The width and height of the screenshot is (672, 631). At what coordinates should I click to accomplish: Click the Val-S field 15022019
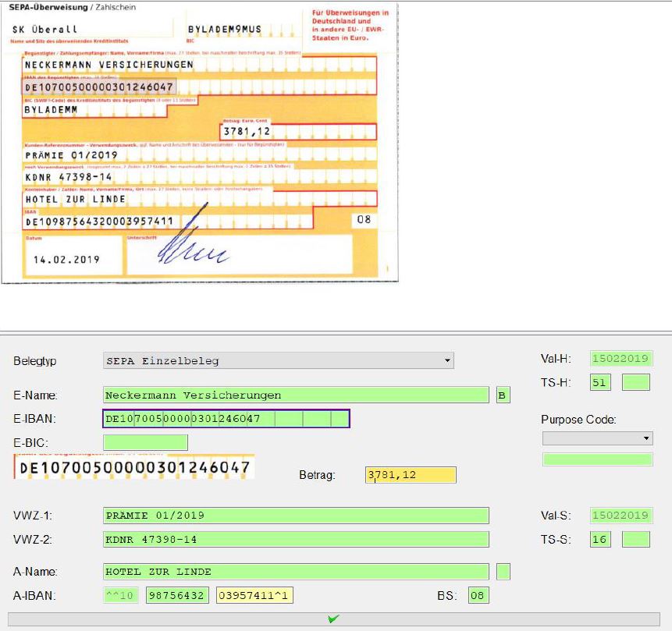pos(621,516)
